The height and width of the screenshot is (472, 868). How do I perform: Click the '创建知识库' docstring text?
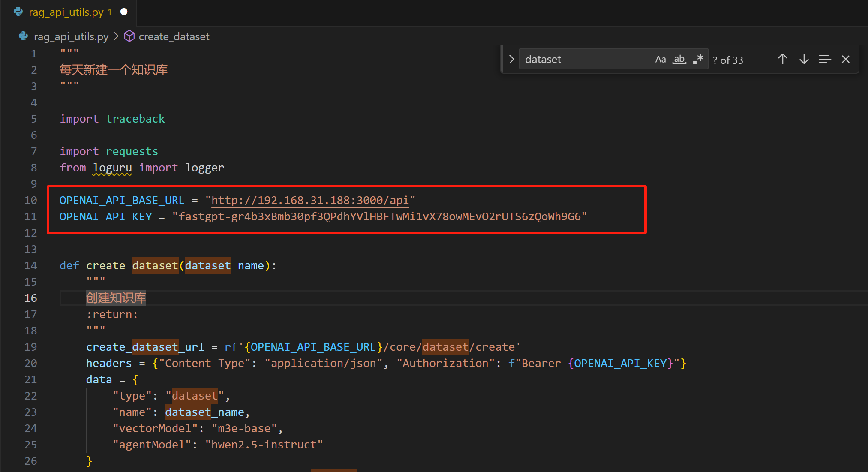click(116, 298)
